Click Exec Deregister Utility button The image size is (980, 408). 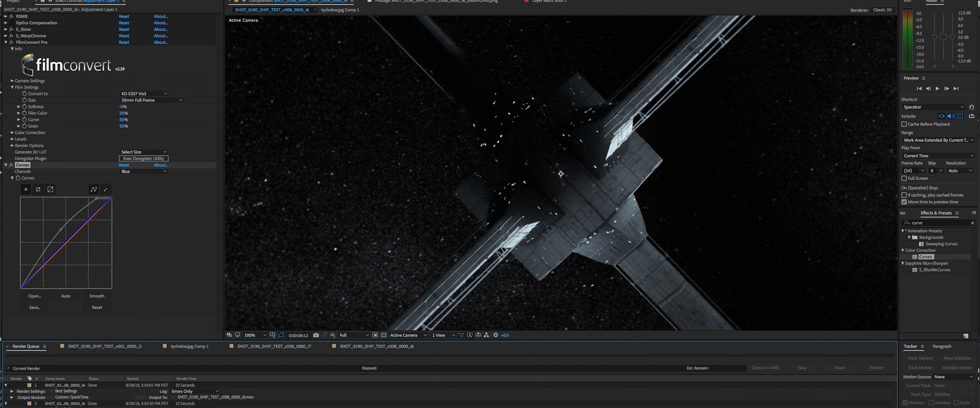click(144, 159)
